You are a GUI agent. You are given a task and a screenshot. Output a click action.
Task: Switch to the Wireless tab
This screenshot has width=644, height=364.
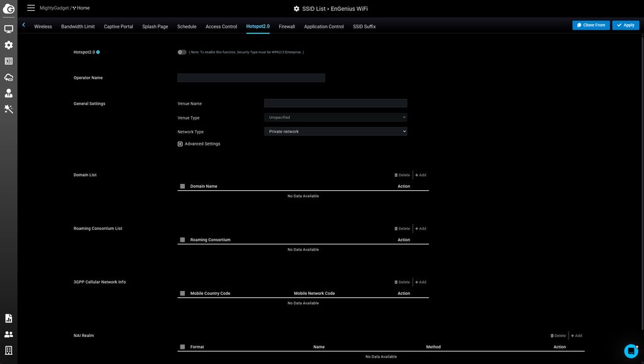(x=43, y=26)
